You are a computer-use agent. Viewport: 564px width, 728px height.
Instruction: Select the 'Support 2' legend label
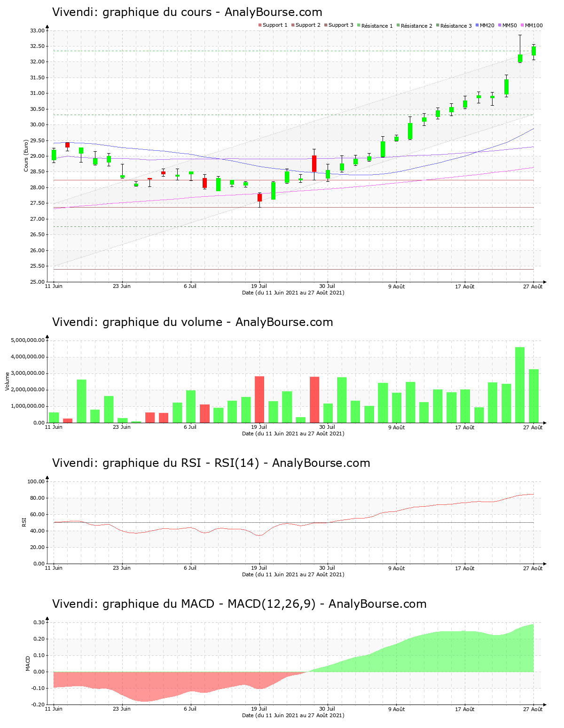coord(308,25)
